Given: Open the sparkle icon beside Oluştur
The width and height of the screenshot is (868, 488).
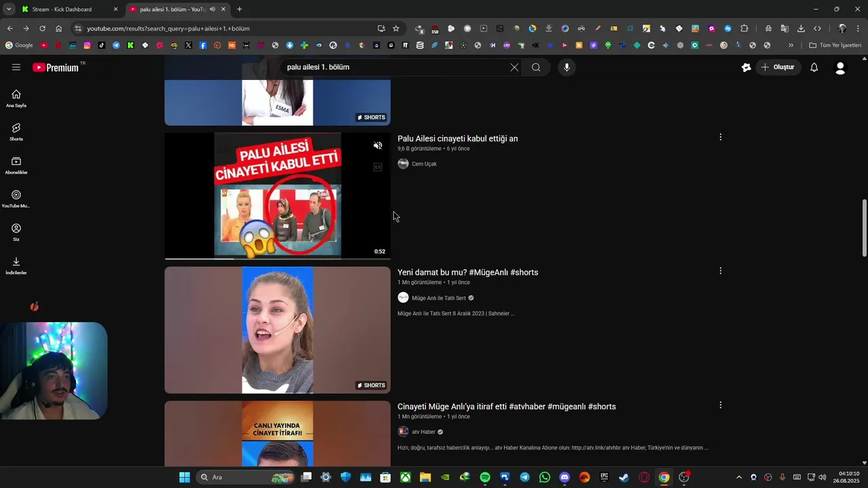Looking at the screenshot, I should (747, 67).
